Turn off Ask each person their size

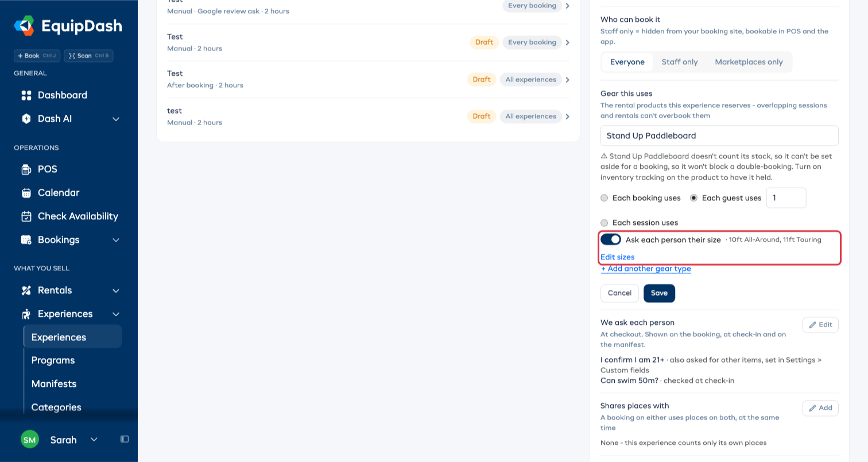click(x=611, y=239)
